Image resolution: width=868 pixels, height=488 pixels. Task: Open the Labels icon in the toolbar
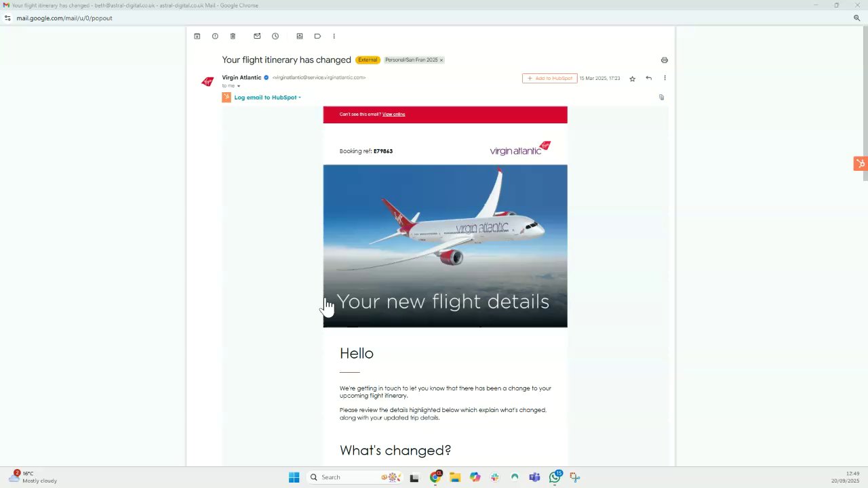(x=317, y=36)
